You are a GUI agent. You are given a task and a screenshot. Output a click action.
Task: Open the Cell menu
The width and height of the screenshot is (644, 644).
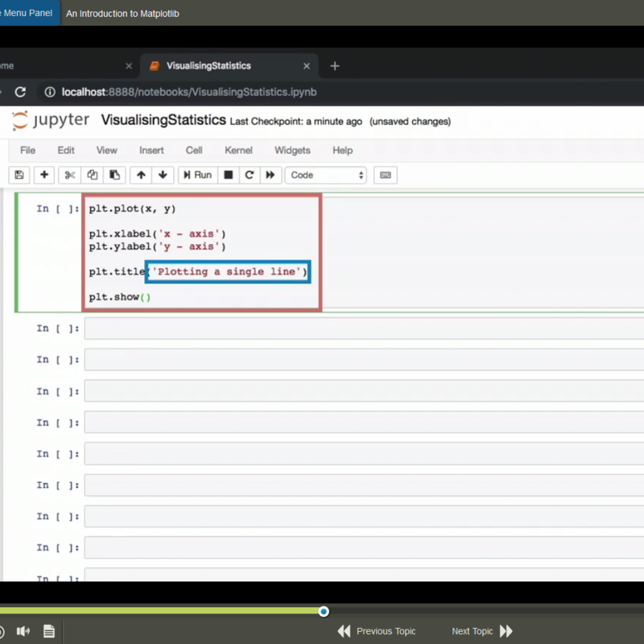point(194,151)
